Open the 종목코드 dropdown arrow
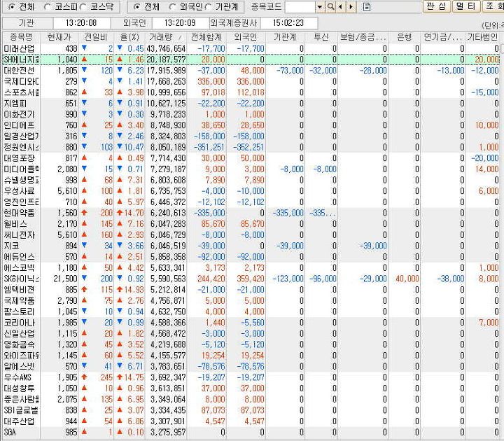The image size is (504, 441). (x=320, y=7)
